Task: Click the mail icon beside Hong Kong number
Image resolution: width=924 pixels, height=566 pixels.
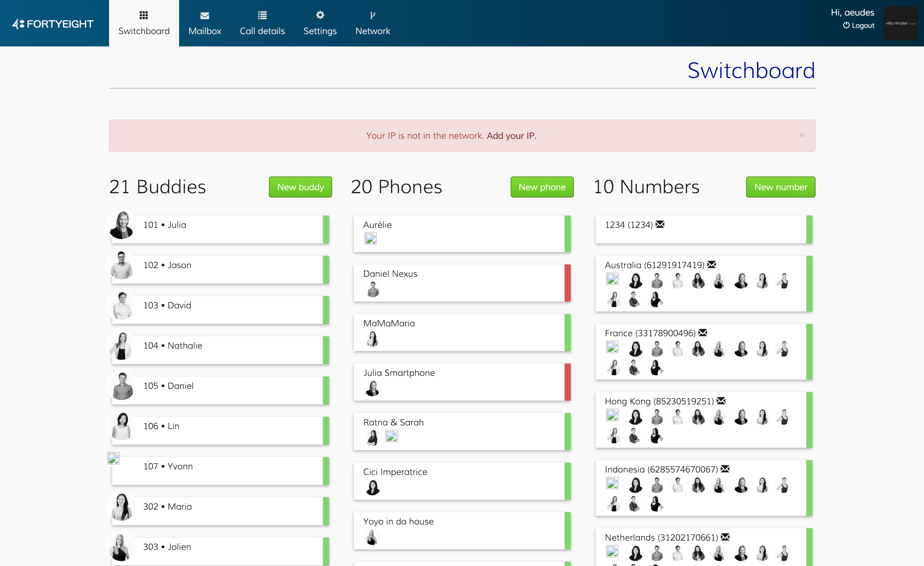Action: click(x=721, y=401)
